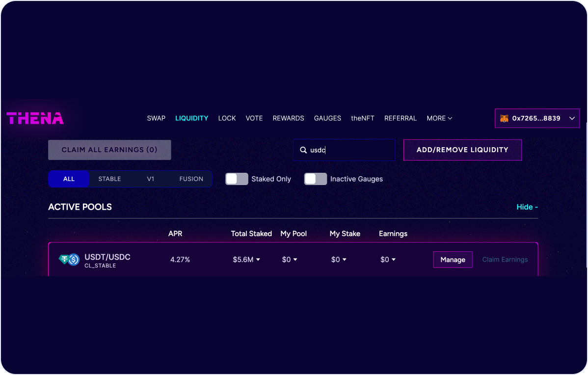Click the APR column header
Screen dimensions: 588x375
(175, 234)
